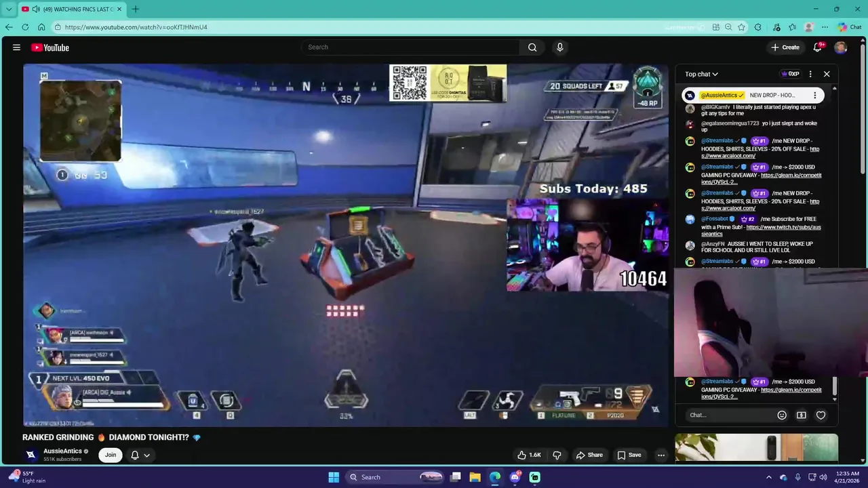This screenshot has height=488, width=868.
Task: Share this video
Action: click(x=589, y=455)
